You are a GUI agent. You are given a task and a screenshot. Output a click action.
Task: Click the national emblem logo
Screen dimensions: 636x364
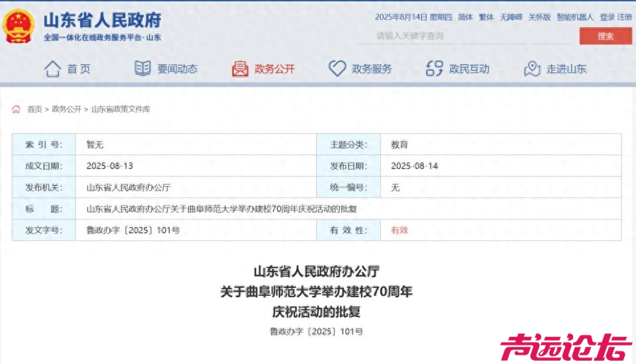point(18,26)
